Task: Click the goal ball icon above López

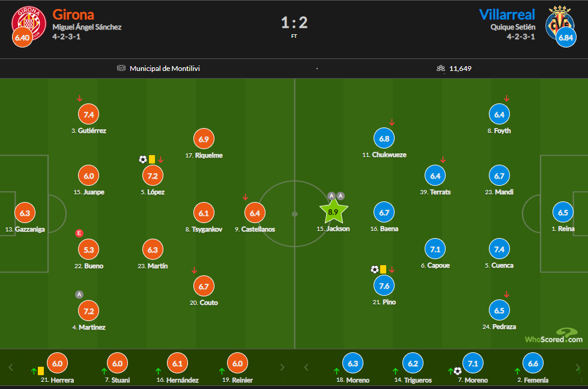Action: pos(142,159)
